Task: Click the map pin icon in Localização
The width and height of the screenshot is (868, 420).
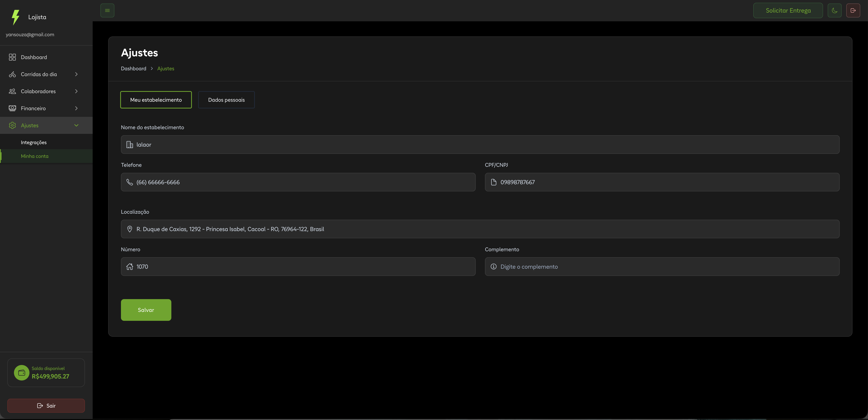Action: (129, 229)
